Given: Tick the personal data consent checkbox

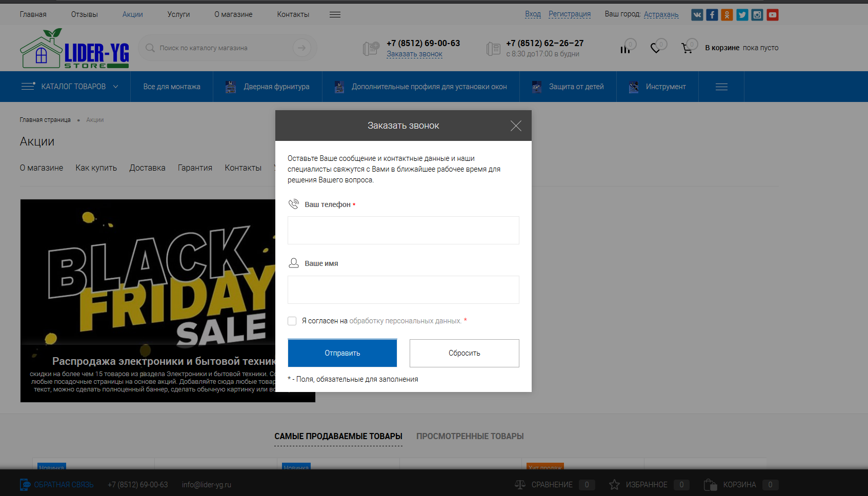Looking at the screenshot, I should click(292, 321).
